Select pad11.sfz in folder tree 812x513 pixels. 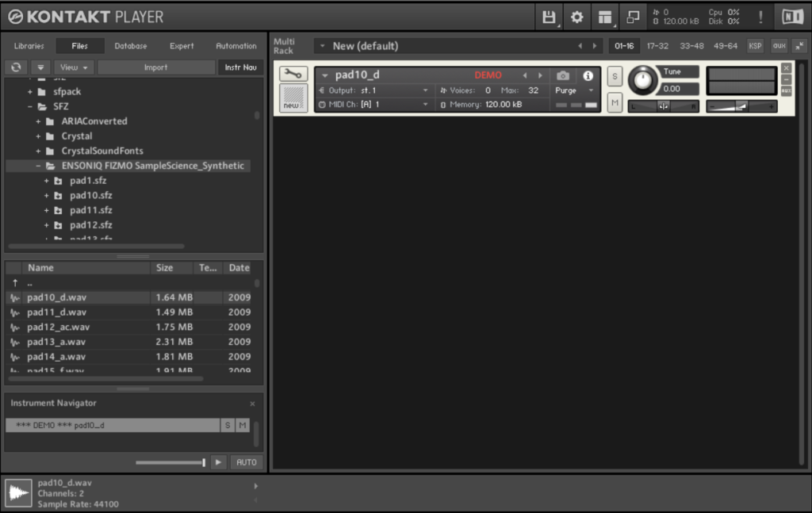pyautogui.click(x=91, y=210)
